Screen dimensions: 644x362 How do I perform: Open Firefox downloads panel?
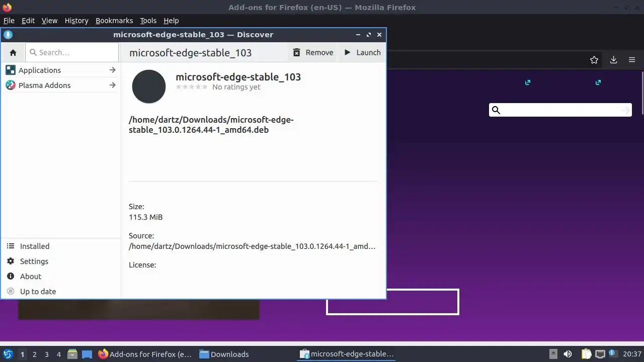(613, 60)
